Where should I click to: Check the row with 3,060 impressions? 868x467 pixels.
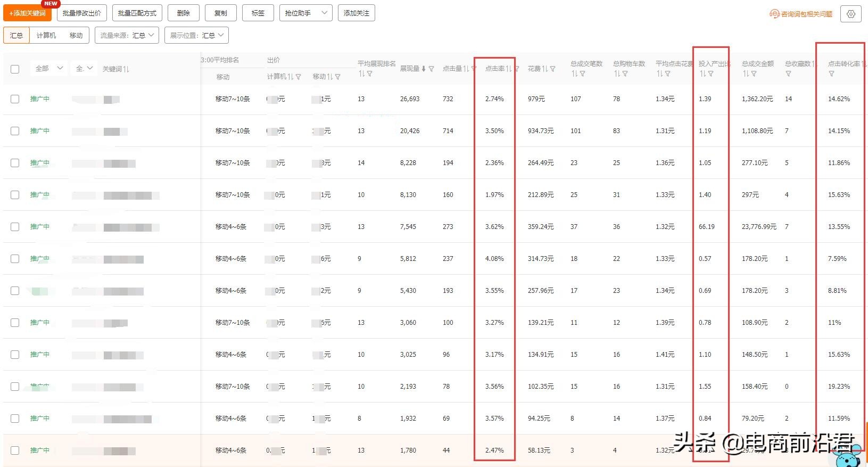pos(15,323)
